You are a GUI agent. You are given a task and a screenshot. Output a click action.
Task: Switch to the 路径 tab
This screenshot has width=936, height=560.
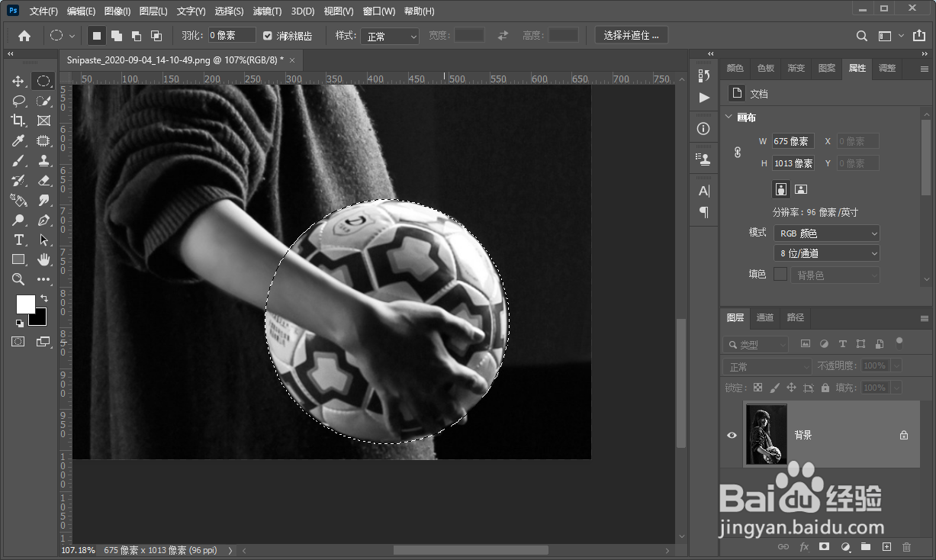coord(795,317)
